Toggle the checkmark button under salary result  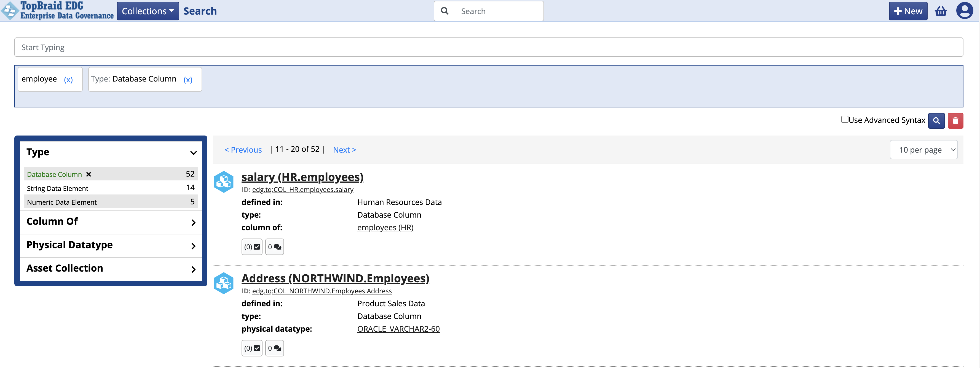(x=252, y=246)
